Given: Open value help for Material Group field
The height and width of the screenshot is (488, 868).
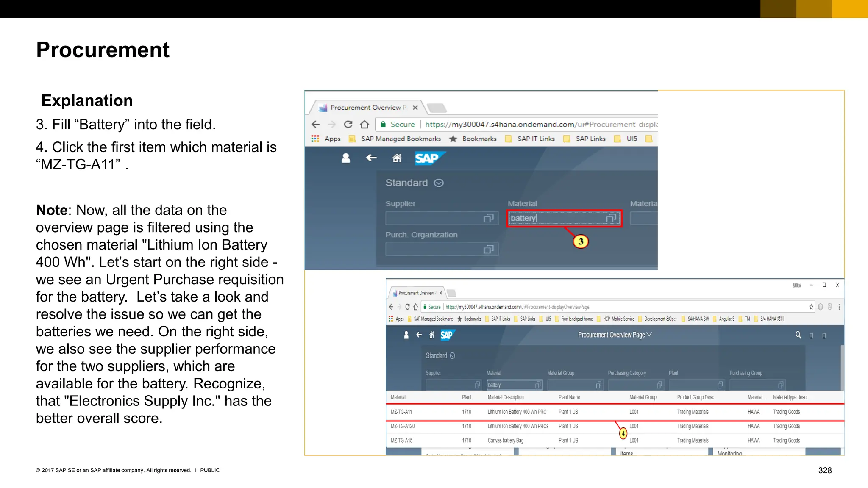Looking at the screenshot, I should click(x=598, y=385).
